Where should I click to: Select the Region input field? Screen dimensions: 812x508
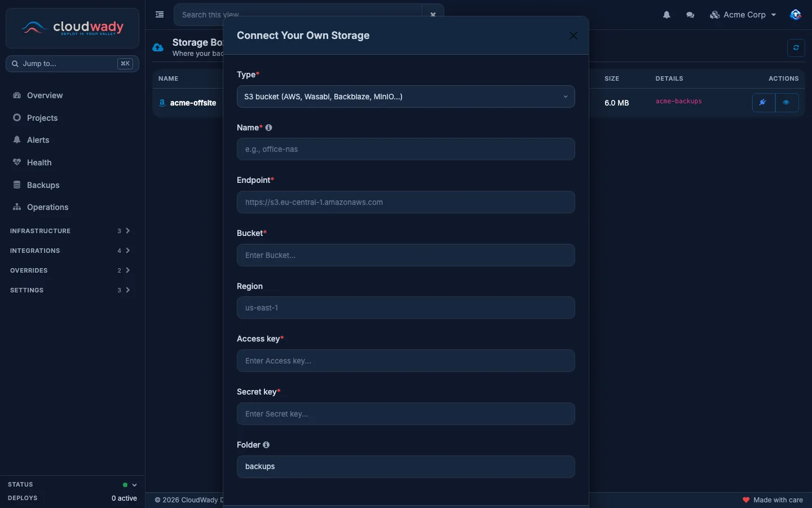406,308
